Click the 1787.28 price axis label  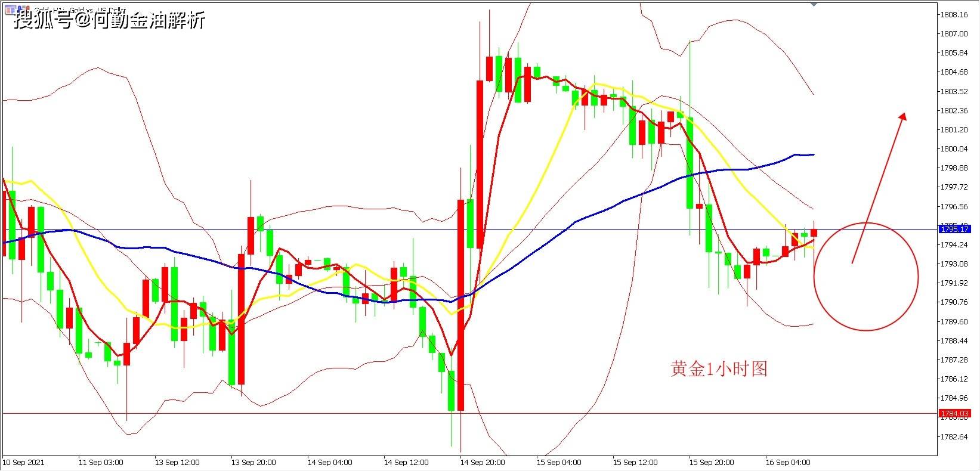(x=954, y=360)
